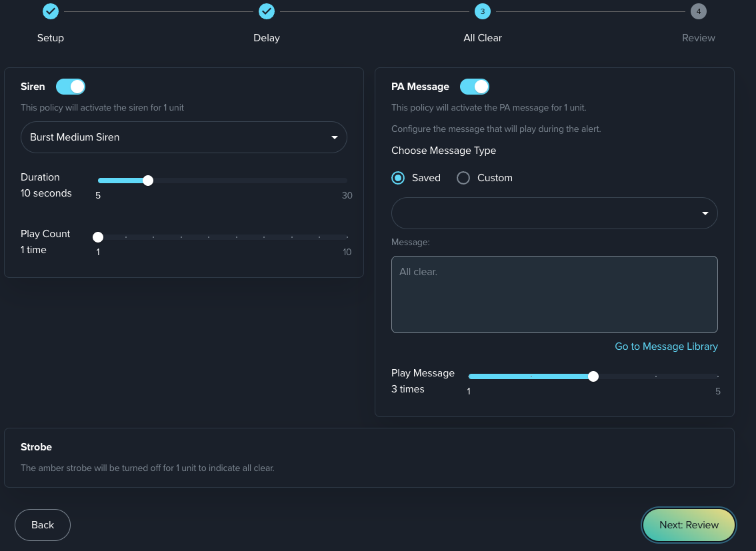Click the Burst Medium Siren dropdown arrow
The width and height of the screenshot is (756, 551).
coord(335,137)
